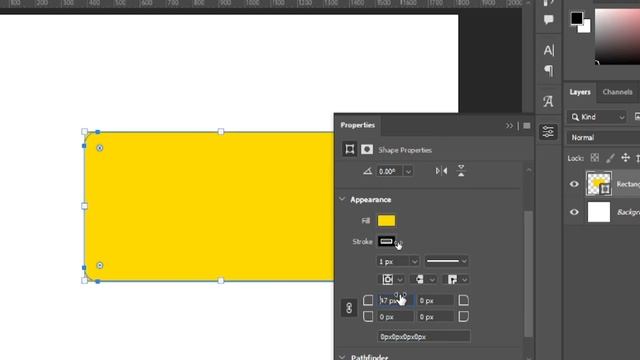The height and width of the screenshot is (360, 640).
Task: Open the Paragraph panel icon
Action: click(x=549, y=71)
